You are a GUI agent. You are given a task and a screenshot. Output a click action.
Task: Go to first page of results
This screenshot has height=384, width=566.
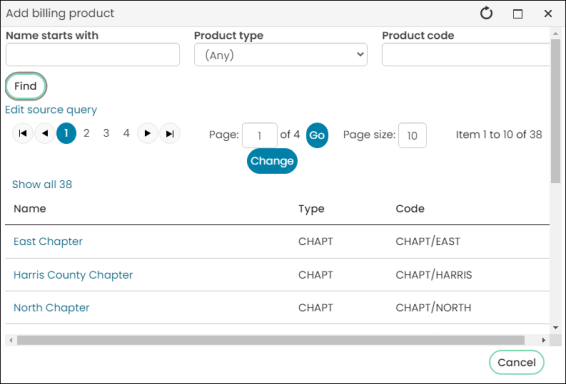[x=23, y=133]
